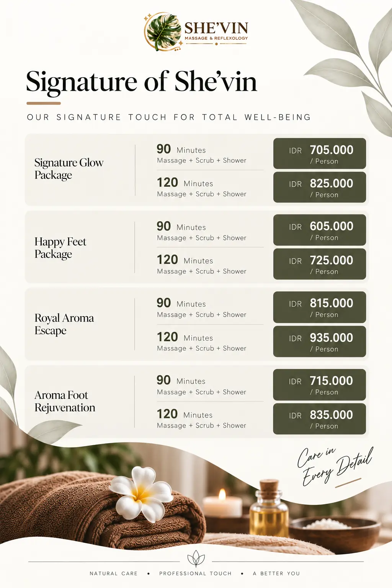
Task: Click the lotus icon in the footer
Action: click(196, 559)
